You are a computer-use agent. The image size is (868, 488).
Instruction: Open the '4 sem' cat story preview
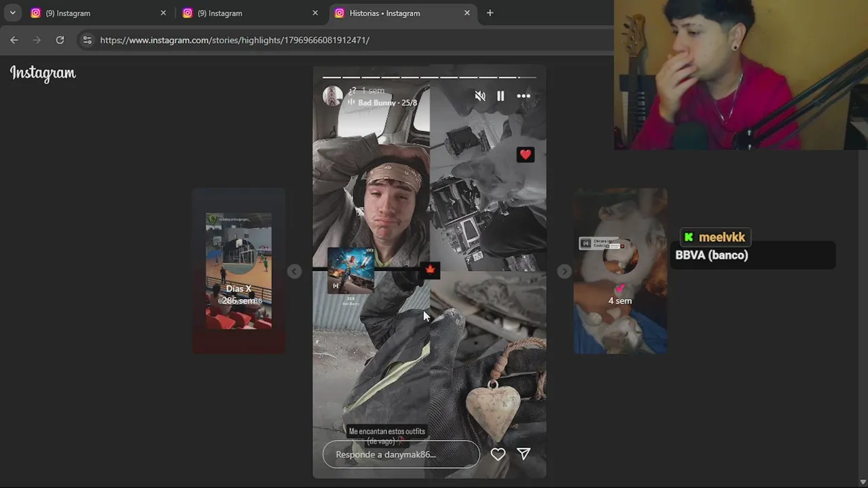pyautogui.click(x=620, y=271)
